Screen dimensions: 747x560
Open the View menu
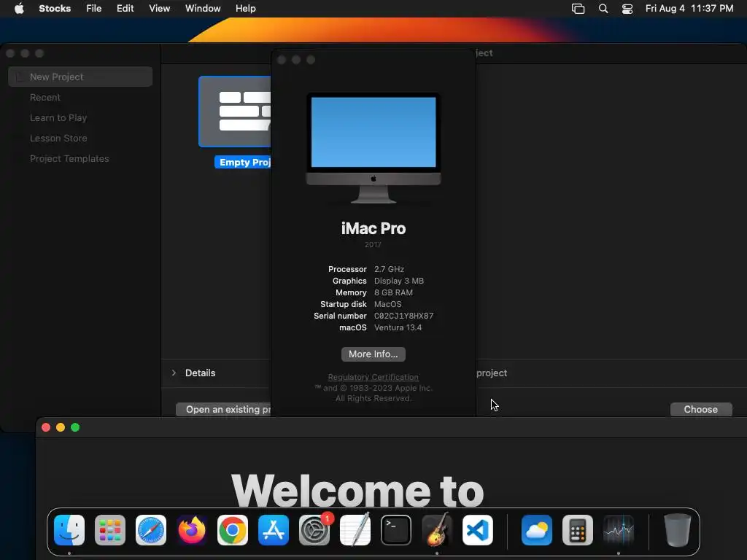[x=159, y=8]
